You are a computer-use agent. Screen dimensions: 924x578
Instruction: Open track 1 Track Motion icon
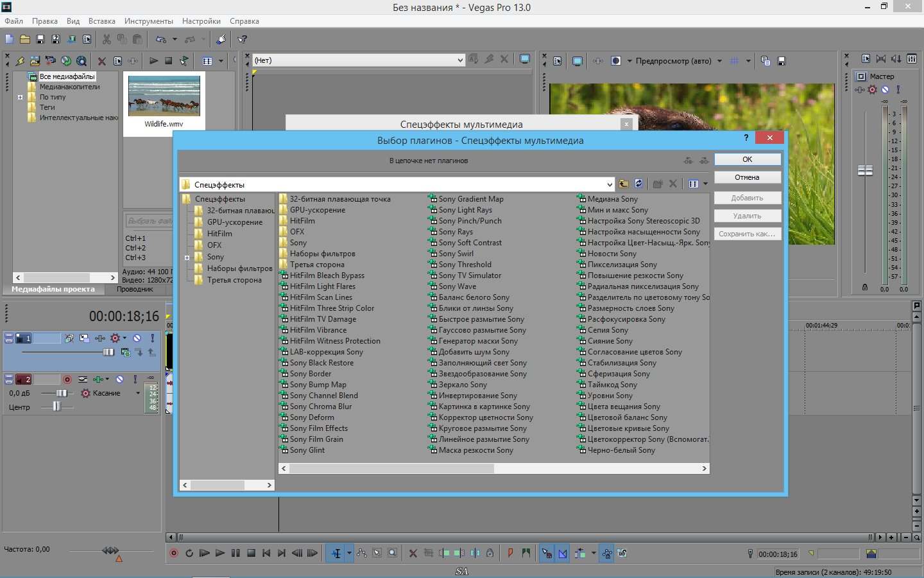coord(84,338)
